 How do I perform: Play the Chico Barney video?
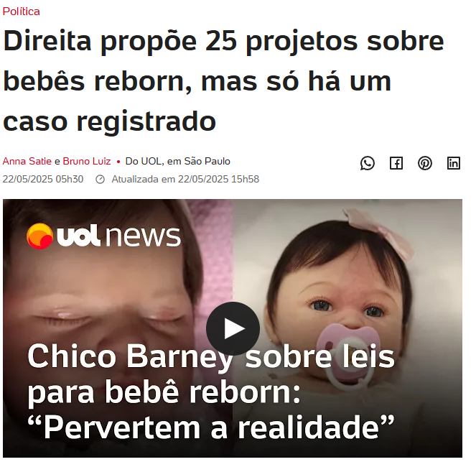tap(233, 328)
